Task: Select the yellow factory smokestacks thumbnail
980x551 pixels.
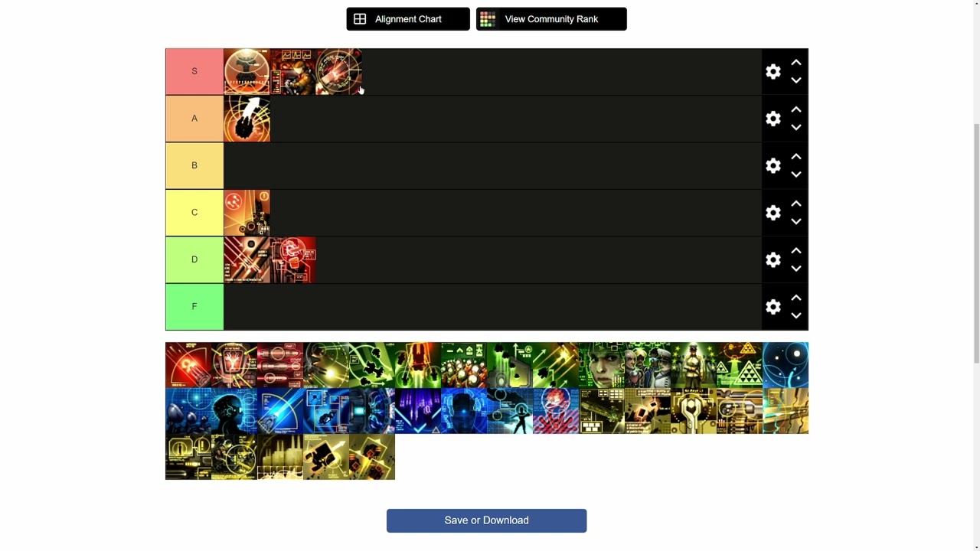Action: (280, 457)
